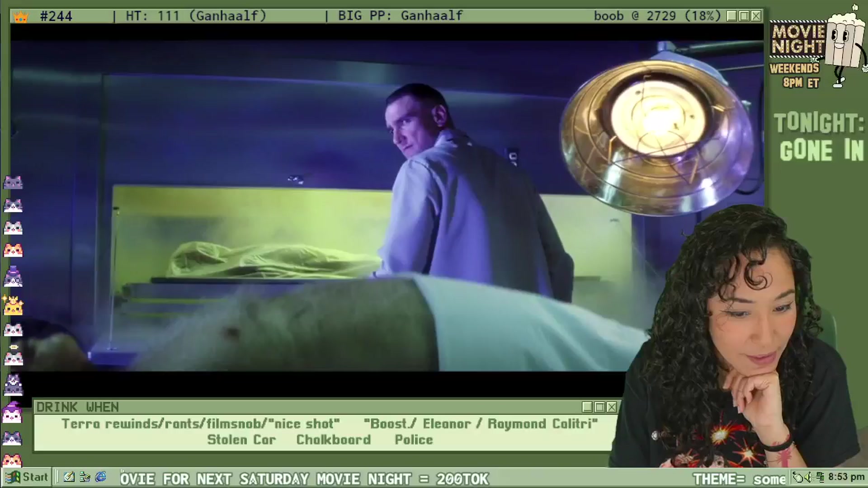
Task: Click the TONIGHT: heading in the sidebar
Action: [819, 123]
